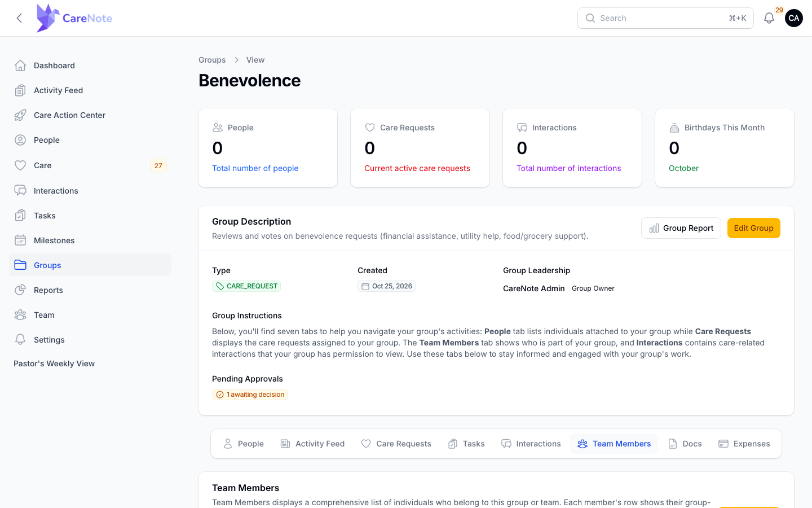The image size is (812, 508).
Task: Click the Care heart icon in sidebar
Action: [x=20, y=165]
